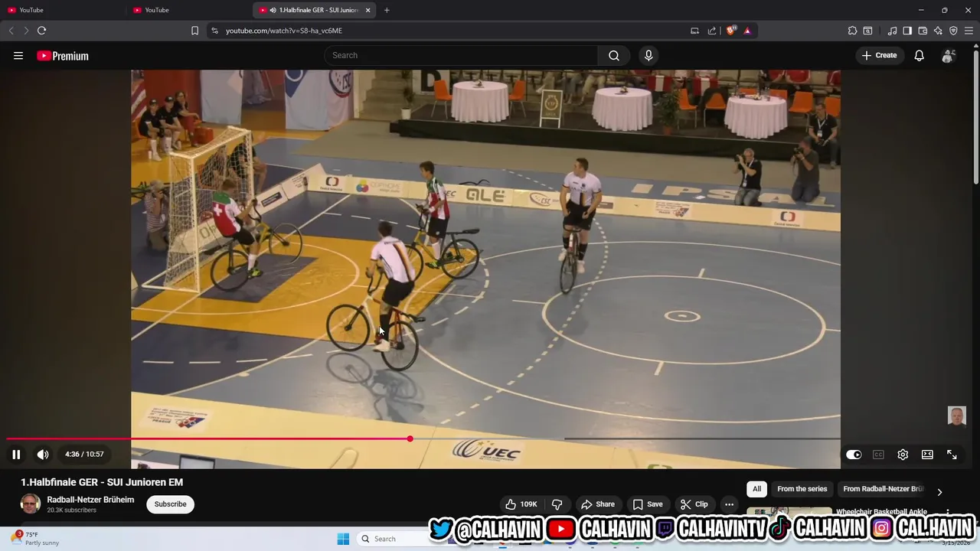This screenshot has width=980, height=551.
Task: Save the video to a playlist
Action: (x=648, y=504)
